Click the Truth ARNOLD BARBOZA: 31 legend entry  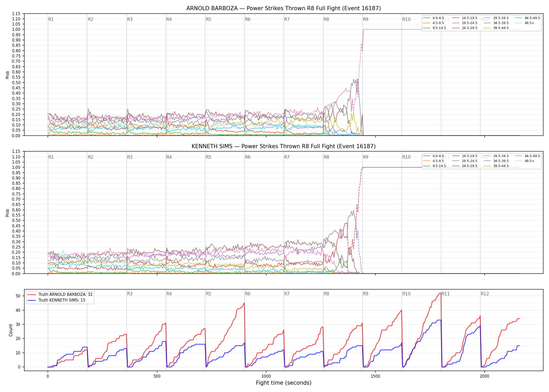[60, 294]
